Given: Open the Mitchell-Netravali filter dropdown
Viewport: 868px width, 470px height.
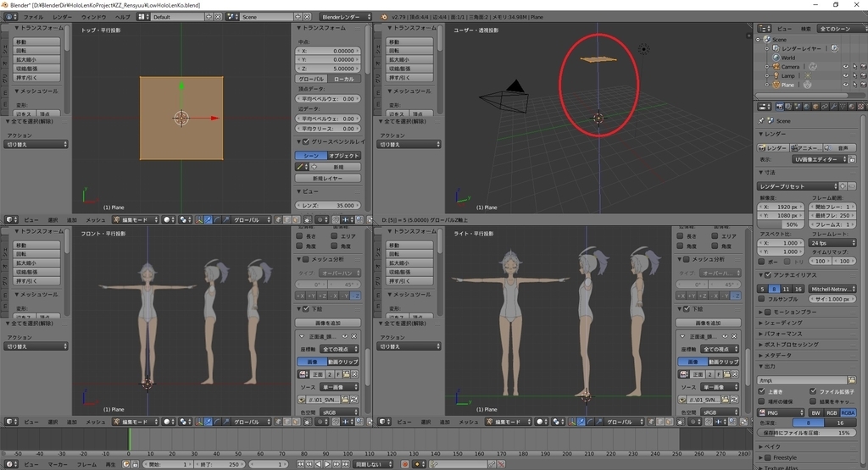Looking at the screenshot, I should pos(832,289).
